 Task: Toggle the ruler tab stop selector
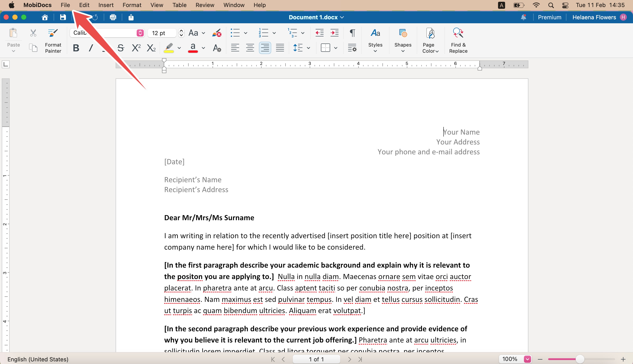point(6,64)
